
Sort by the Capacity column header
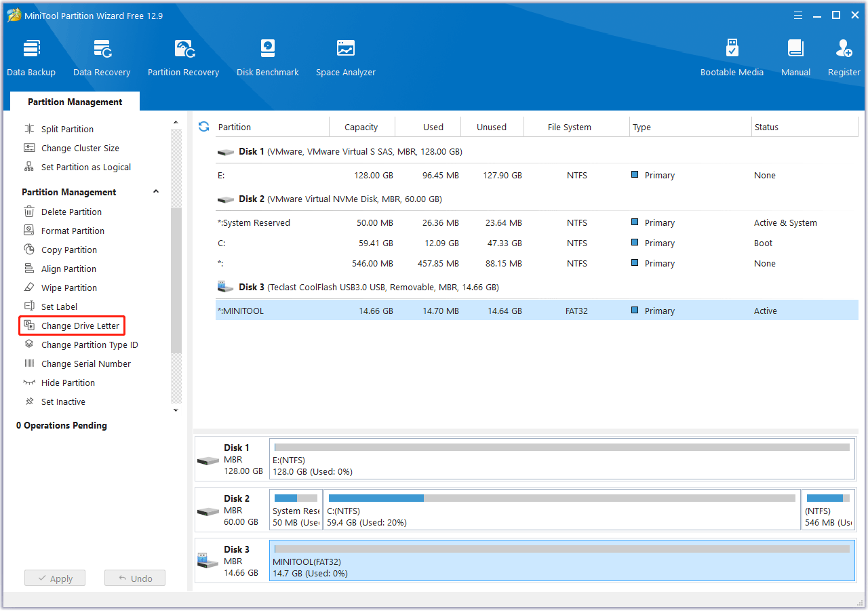[361, 127]
